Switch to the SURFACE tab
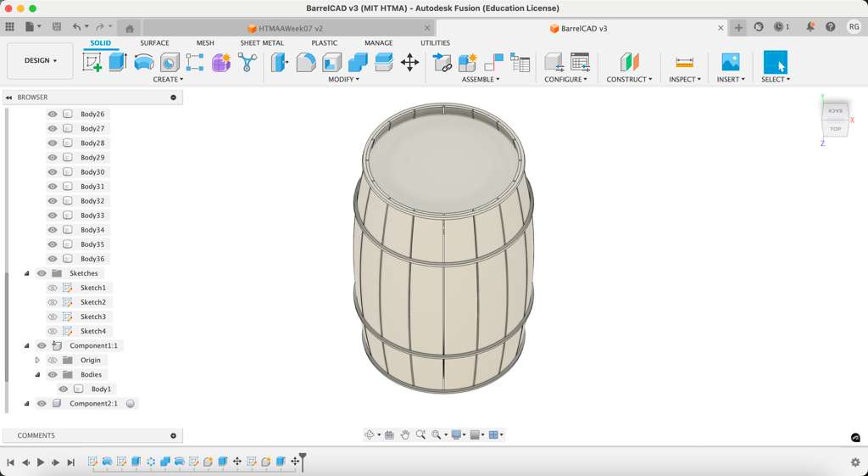 tap(154, 42)
